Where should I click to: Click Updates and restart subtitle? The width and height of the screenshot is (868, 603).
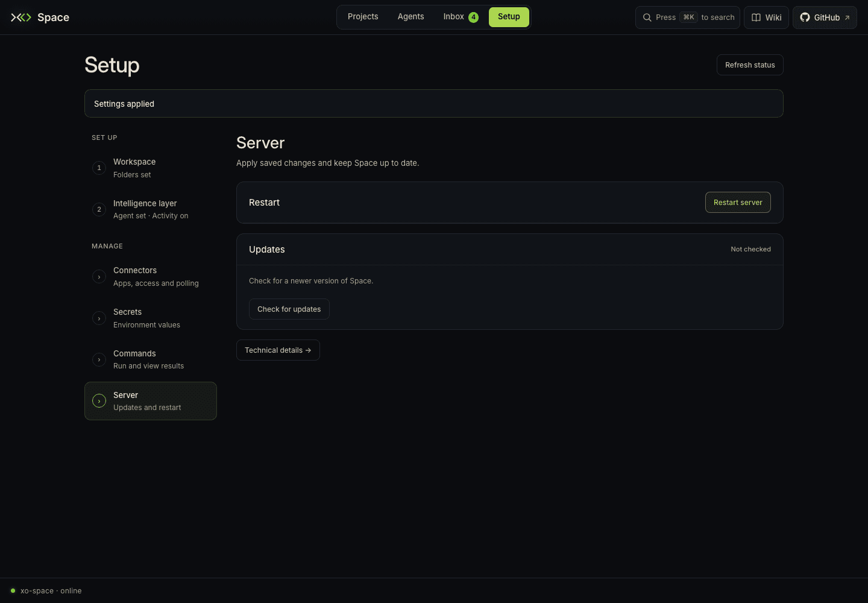tap(147, 408)
